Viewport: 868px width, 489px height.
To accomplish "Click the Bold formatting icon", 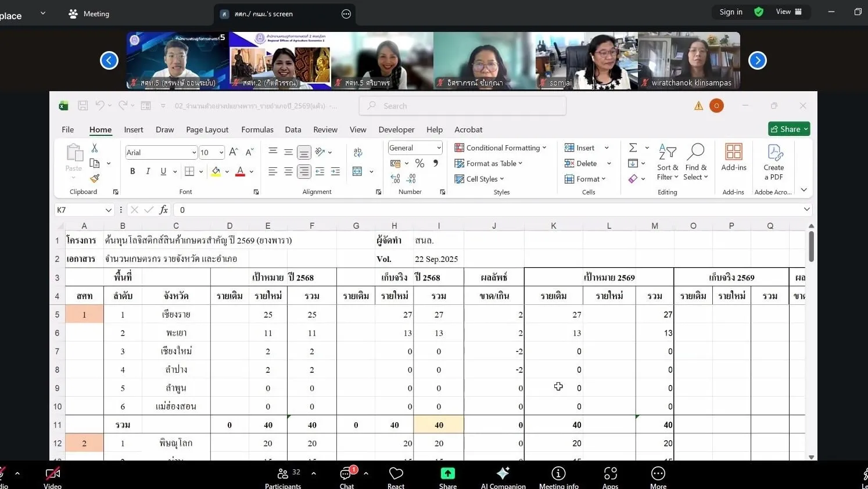I will [132, 171].
